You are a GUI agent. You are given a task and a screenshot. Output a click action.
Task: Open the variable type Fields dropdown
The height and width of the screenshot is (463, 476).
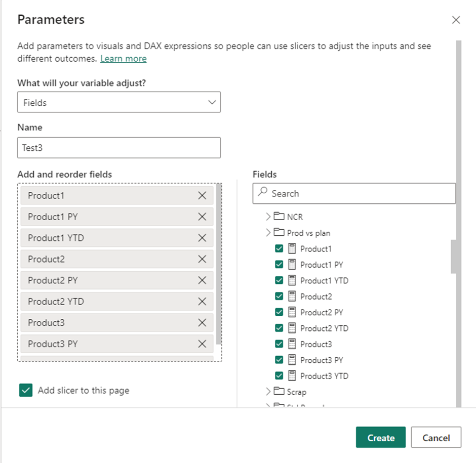click(x=119, y=102)
